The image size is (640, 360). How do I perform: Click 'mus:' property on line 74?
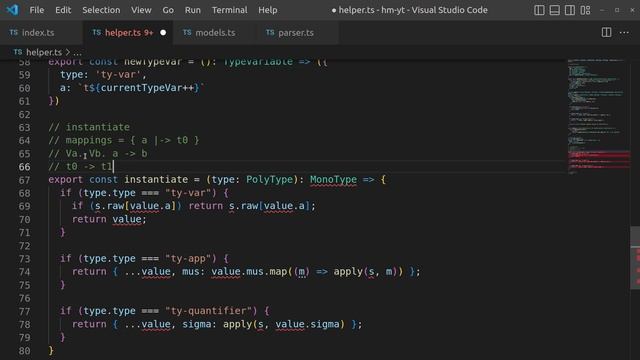[x=193, y=271]
